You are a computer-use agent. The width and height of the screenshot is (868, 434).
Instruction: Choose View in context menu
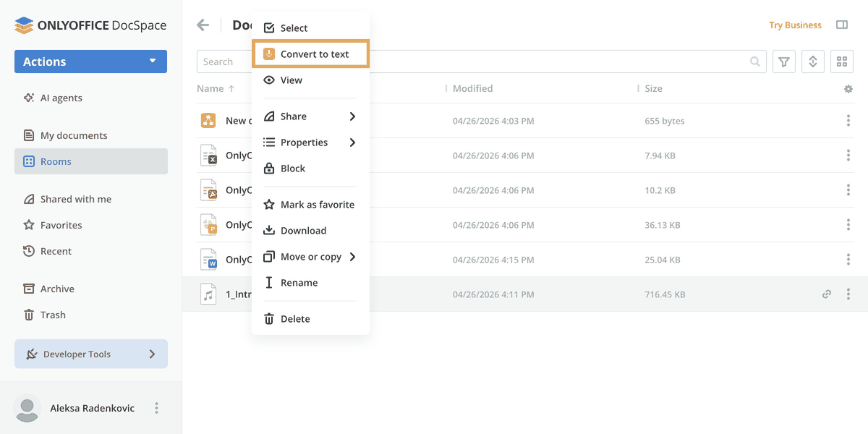point(311,80)
